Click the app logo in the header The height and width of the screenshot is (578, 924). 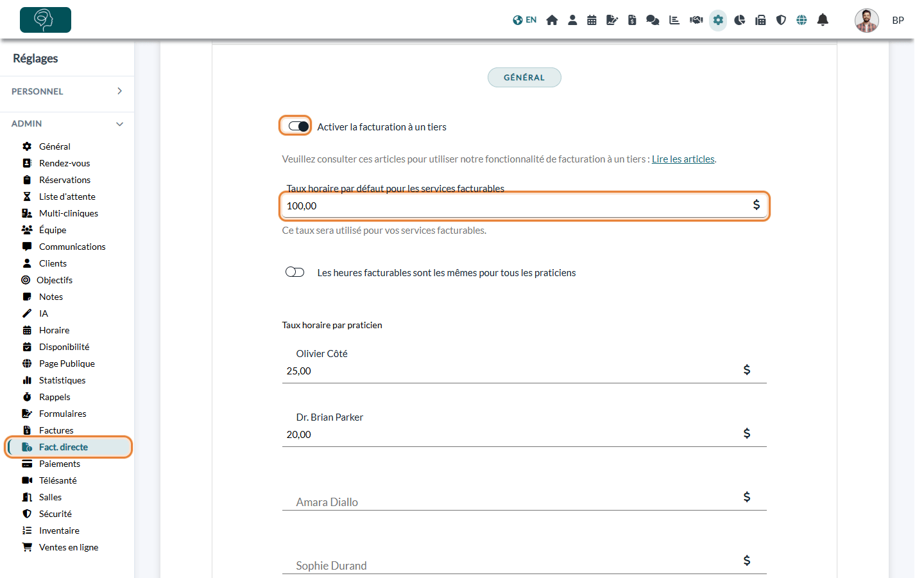46,20
